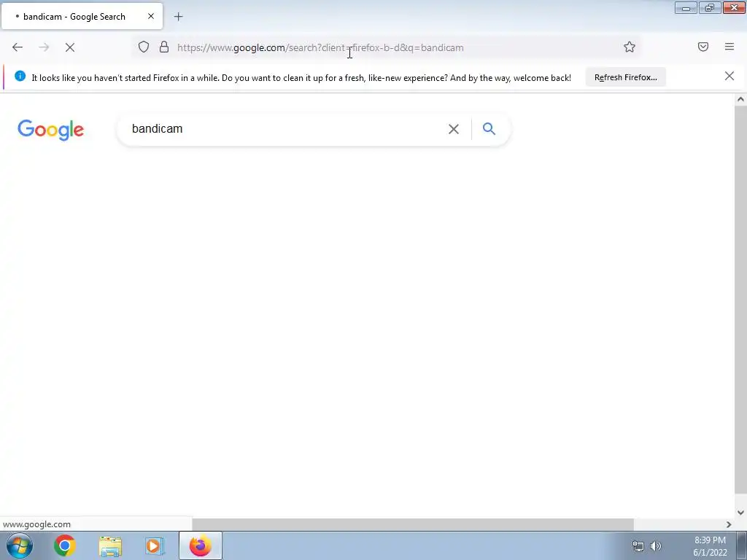The image size is (747, 560).
Task: Open Windows Media Player from the taskbar
Action: coord(155,546)
